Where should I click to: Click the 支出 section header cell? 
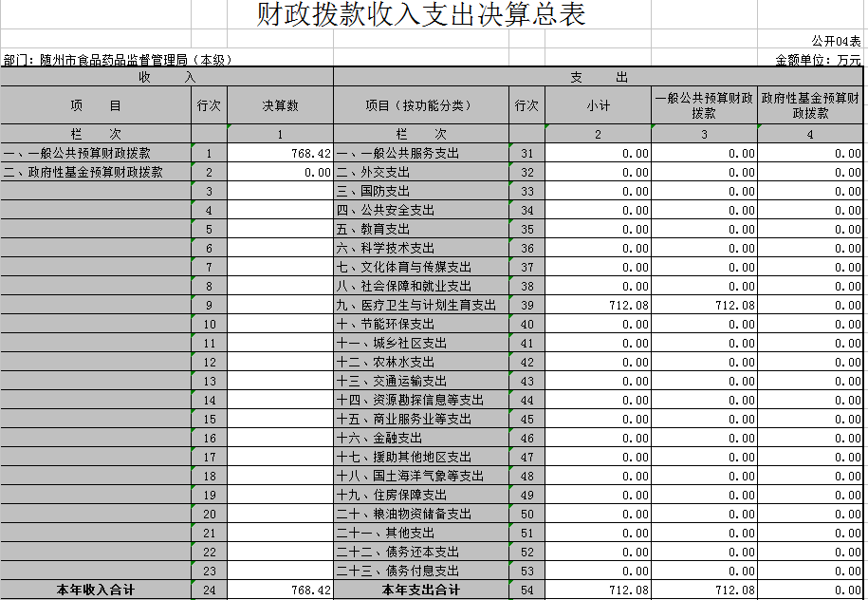coord(599,77)
